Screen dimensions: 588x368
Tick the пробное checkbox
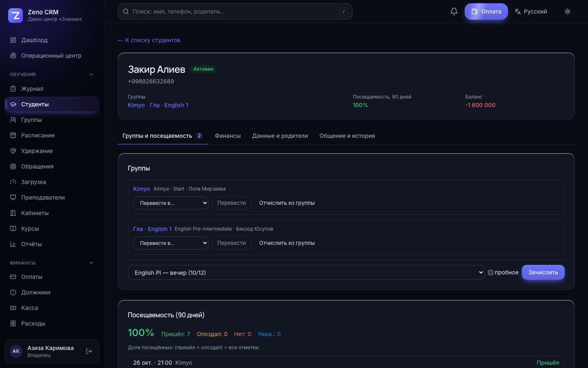point(490,272)
